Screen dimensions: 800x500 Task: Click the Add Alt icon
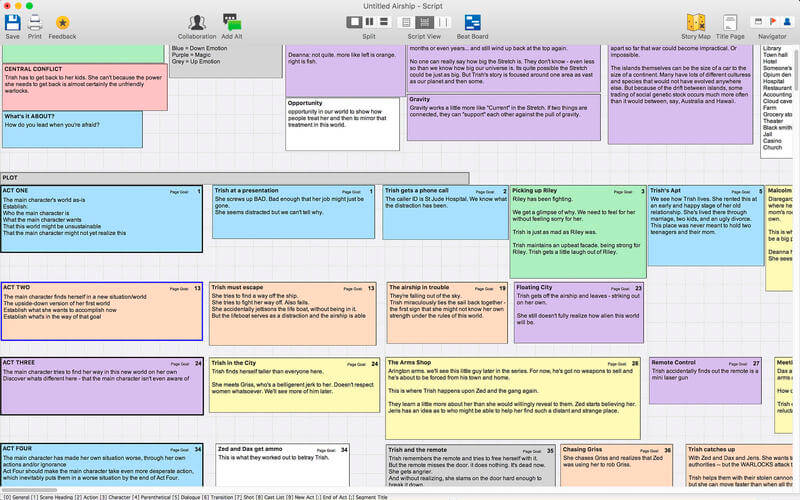[231, 22]
